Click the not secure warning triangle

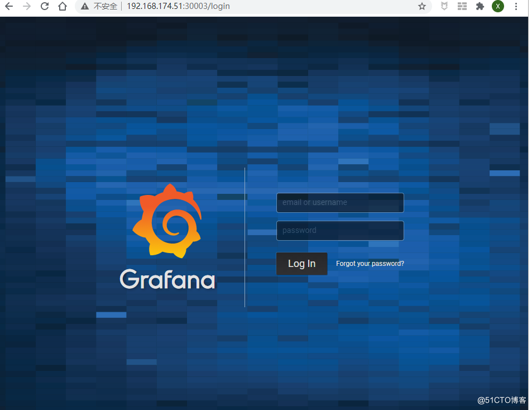85,6
